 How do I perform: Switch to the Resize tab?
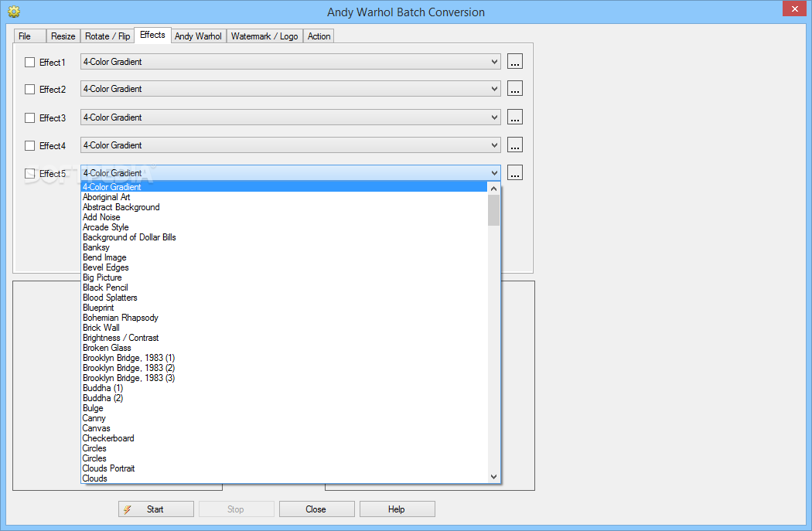point(63,36)
